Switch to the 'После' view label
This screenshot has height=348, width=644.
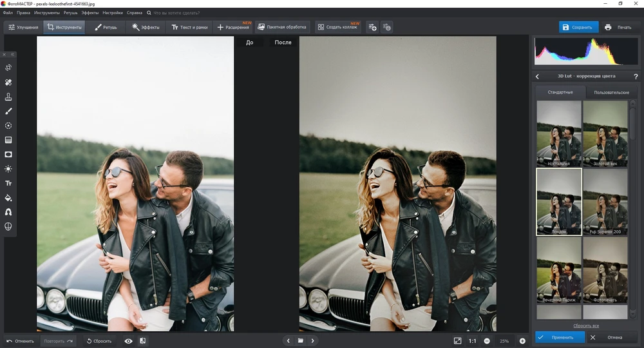283,43
